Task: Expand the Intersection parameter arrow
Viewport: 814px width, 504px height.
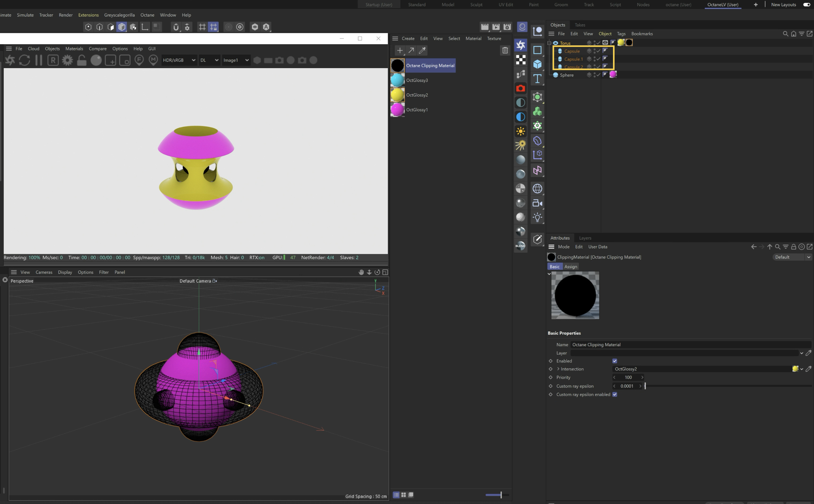Action: (558, 369)
